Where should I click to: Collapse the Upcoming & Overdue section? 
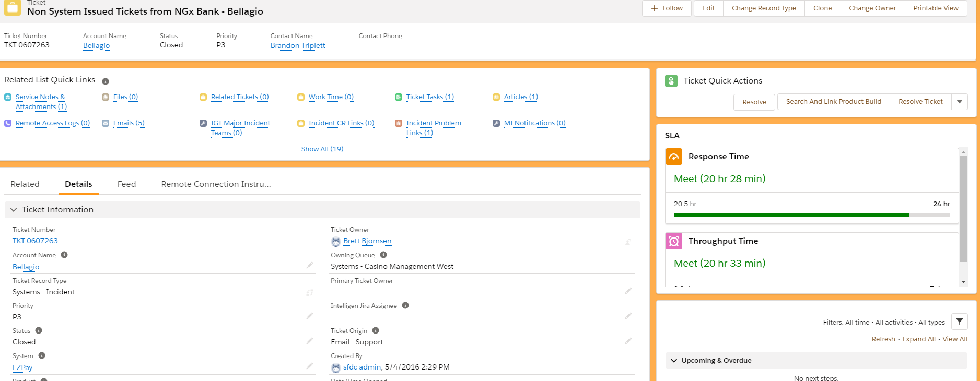(x=674, y=361)
